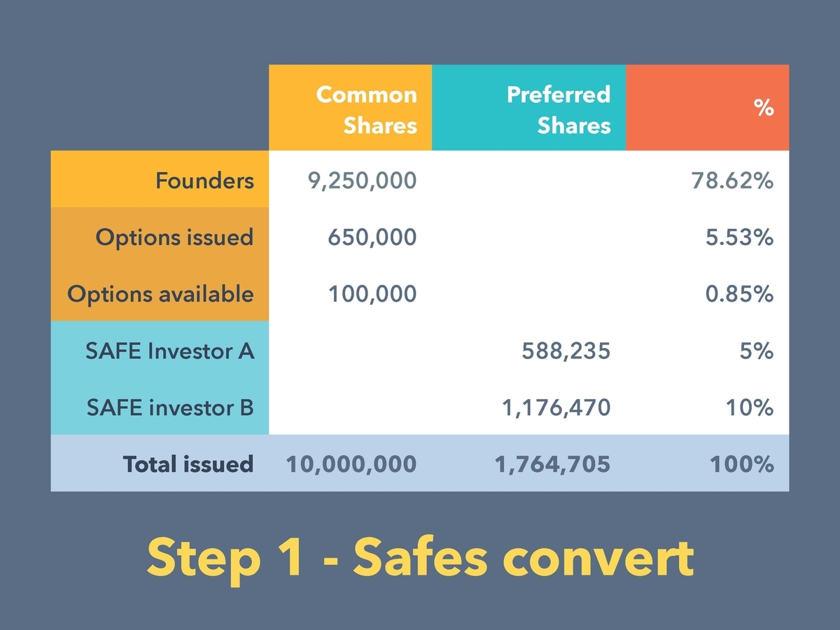Viewport: 840px width, 630px height.
Task: Click the Step 1 - Safes convert title
Action: point(420,558)
